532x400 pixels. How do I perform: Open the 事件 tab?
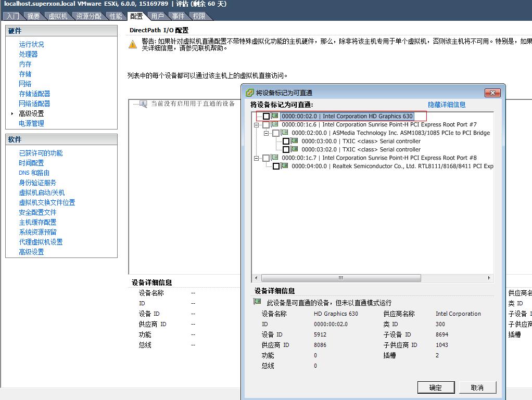click(178, 16)
